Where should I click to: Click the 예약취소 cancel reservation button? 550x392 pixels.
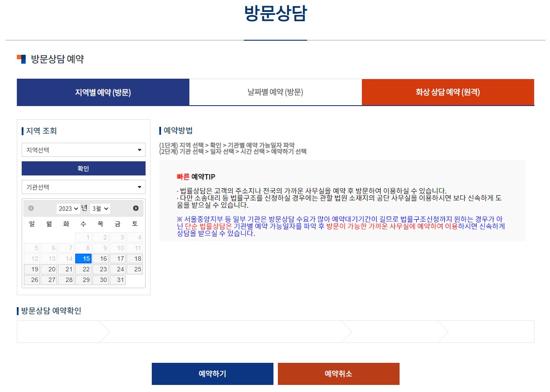[x=338, y=373]
